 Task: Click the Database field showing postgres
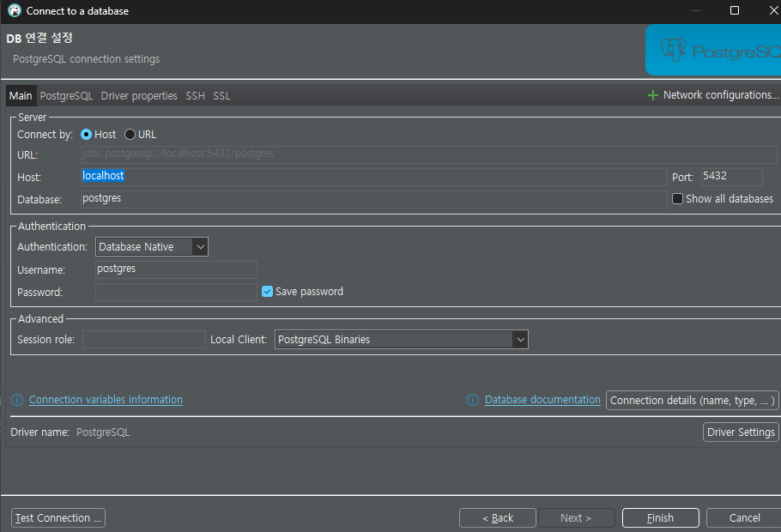373,199
